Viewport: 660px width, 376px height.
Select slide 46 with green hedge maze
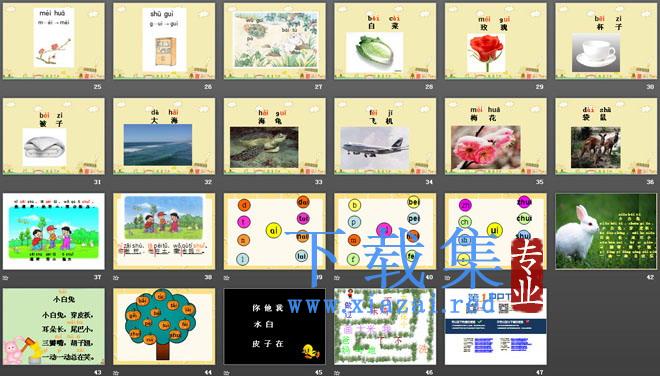click(x=385, y=326)
